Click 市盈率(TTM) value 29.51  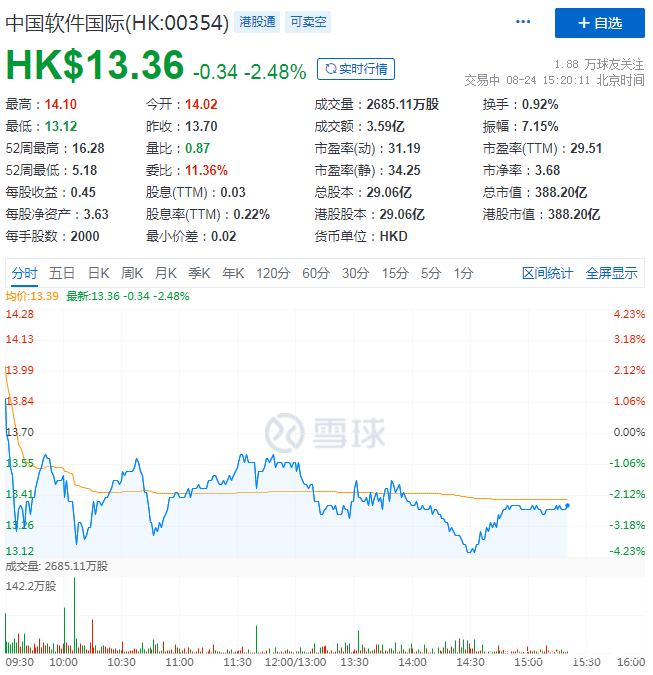click(x=586, y=148)
